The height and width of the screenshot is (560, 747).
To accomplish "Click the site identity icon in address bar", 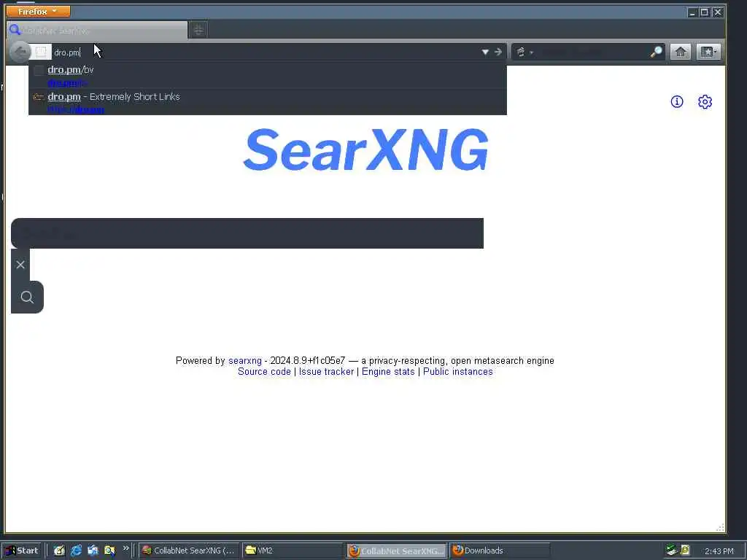I will pos(41,52).
